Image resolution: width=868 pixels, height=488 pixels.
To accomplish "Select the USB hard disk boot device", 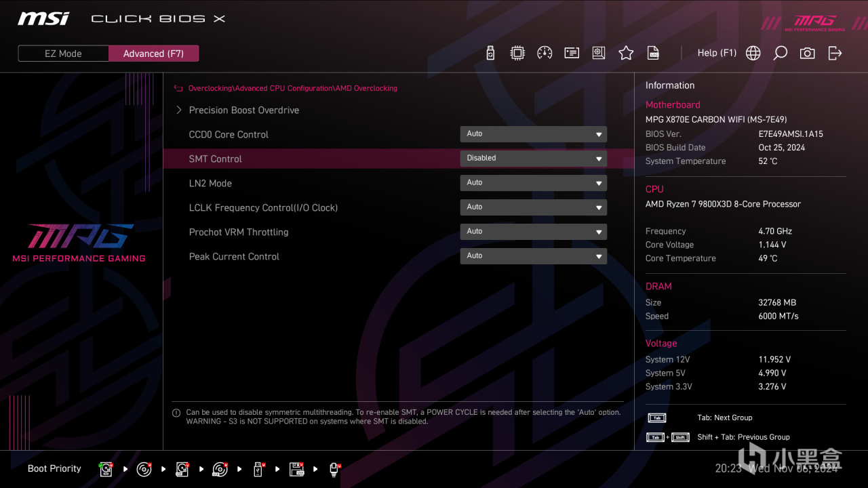I will tap(182, 469).
